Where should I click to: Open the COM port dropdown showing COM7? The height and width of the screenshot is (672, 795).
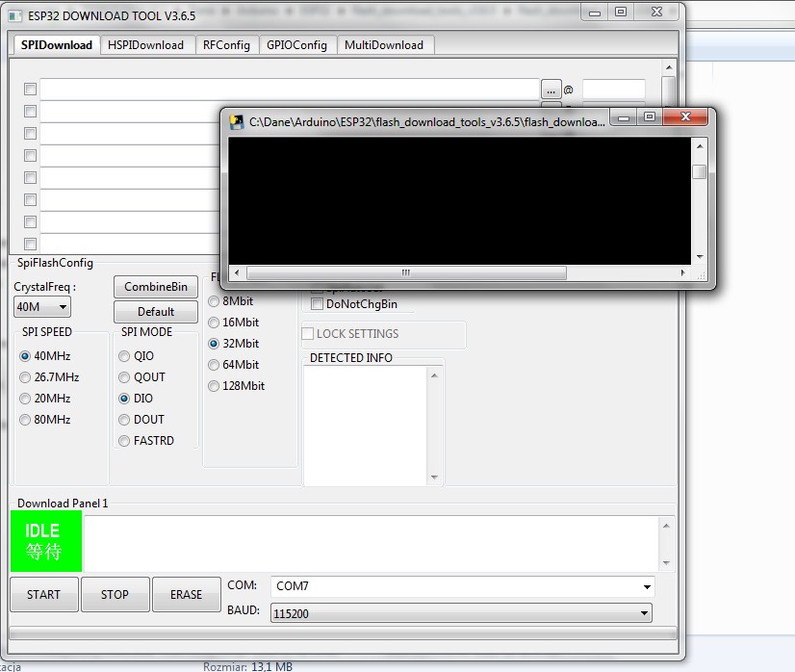coord(462,586)
